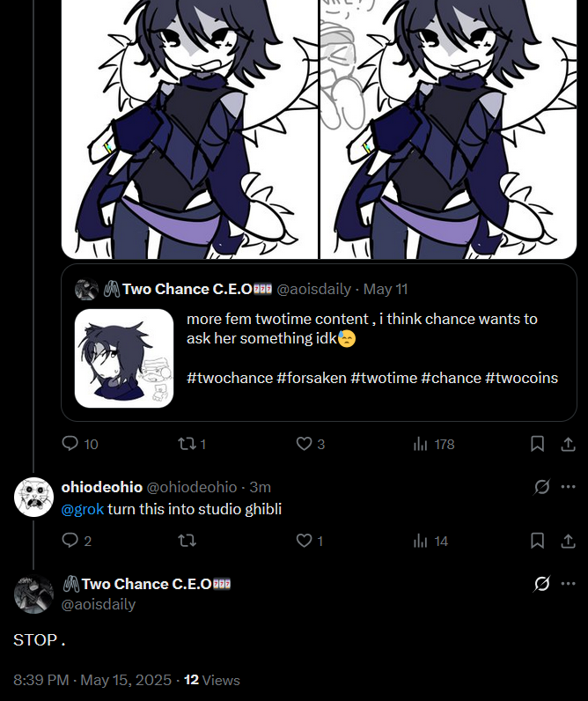Screen dimensions: 588x701
Task: Bookmark the post with 178 views
Action: tap(537, 444)
